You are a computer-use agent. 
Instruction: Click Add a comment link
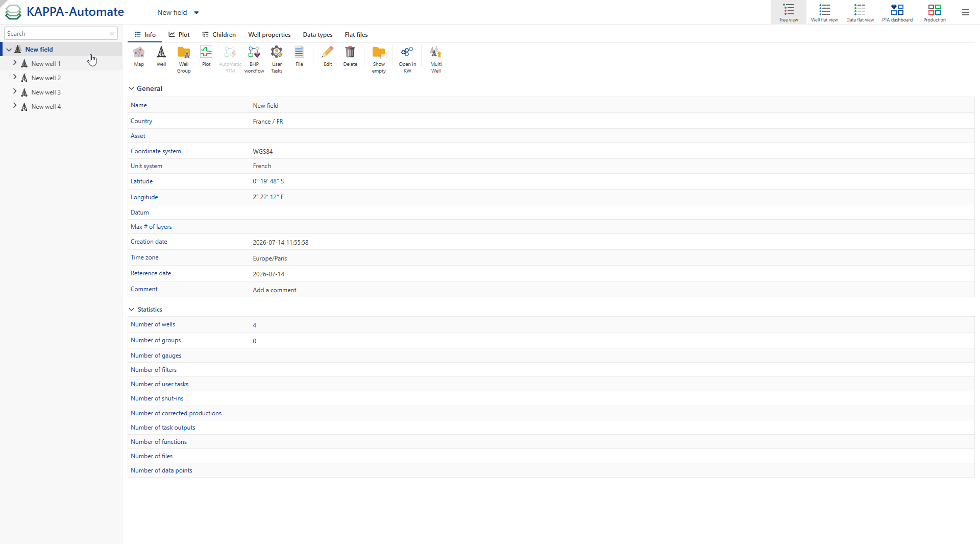(x=275, y=290)
